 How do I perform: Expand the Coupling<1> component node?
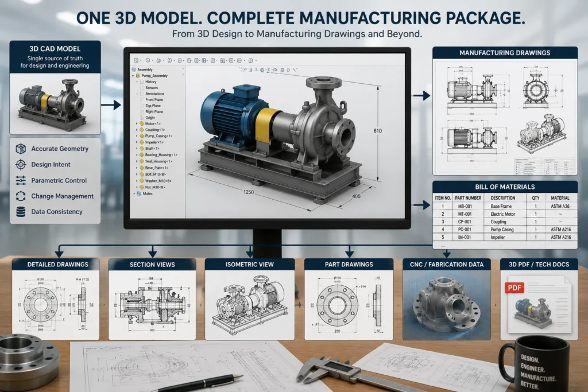(x=137, y=130)
